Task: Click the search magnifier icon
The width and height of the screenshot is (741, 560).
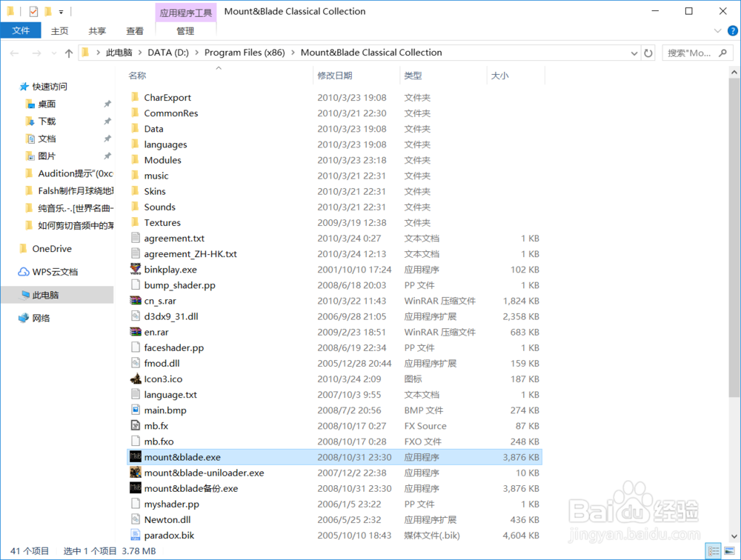Action: tap(723, 53)
